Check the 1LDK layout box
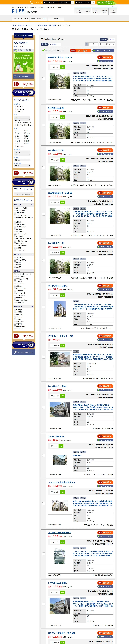129x644 pixels. click(x=25, y=133)
